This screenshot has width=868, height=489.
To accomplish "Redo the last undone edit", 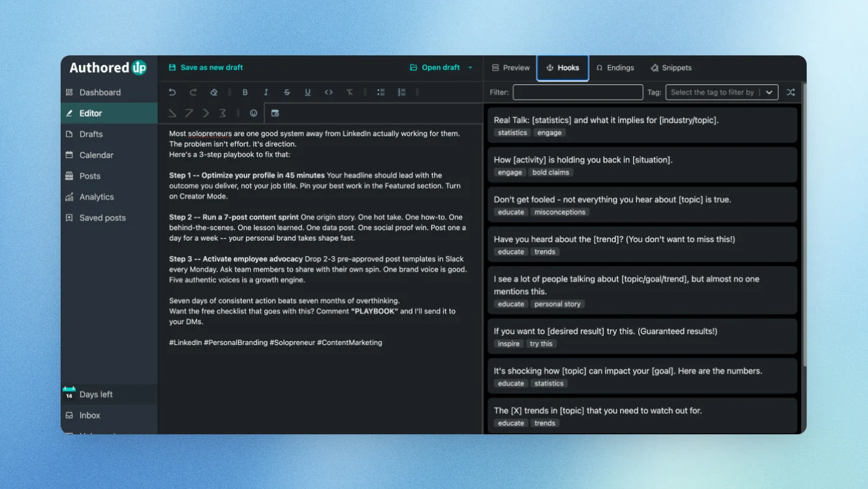I will 193,93.
